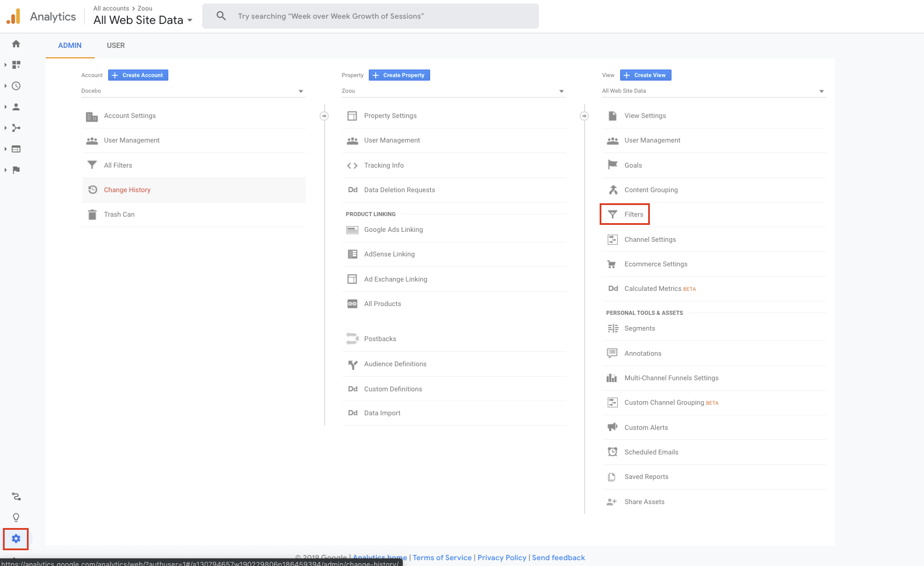924x566 pixels.
Task: Click the Discover lightbulb icon
Action: pos(16,518)
